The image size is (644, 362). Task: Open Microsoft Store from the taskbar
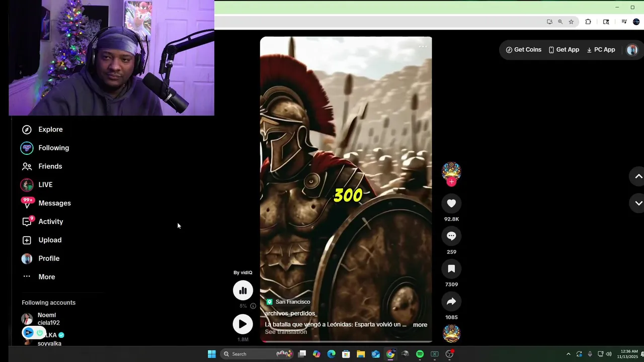[346, 354]
